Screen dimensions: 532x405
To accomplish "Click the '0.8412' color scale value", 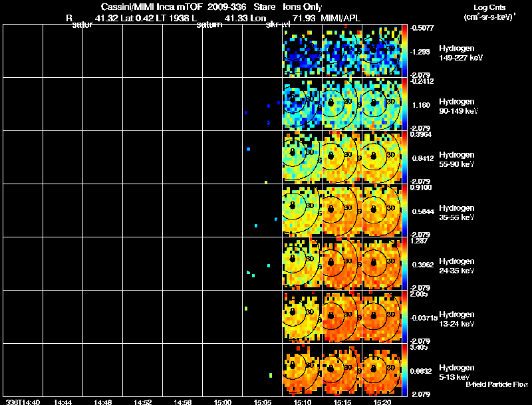I will tap(422, 158).
